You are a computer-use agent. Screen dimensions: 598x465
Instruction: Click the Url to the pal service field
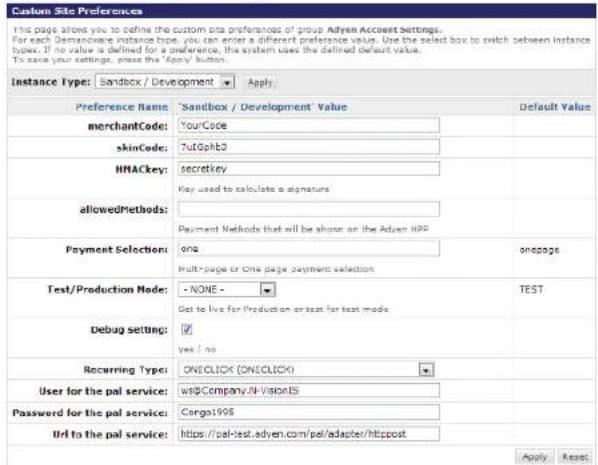(x=309, y=434)
